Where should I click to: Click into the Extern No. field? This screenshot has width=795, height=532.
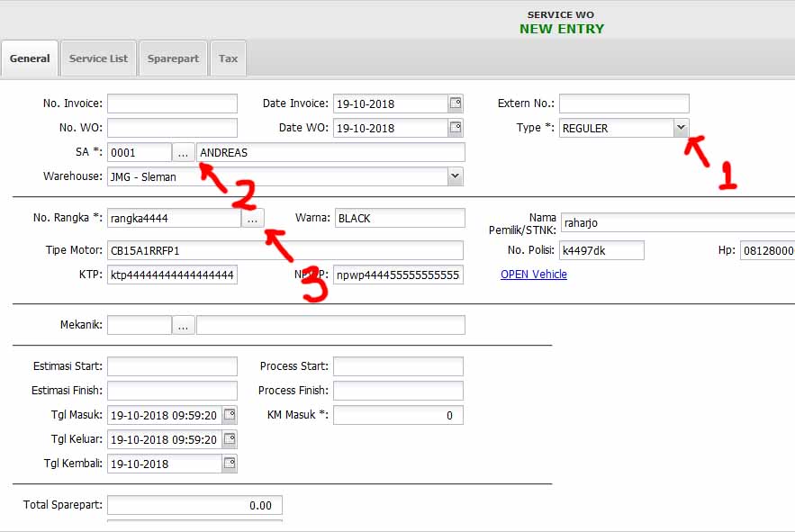click(624, 104)
